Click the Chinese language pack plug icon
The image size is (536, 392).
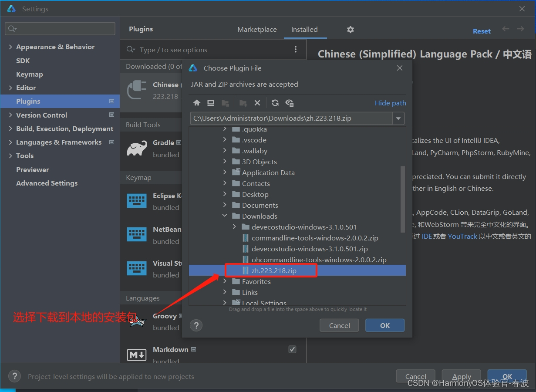click(137, 90)
